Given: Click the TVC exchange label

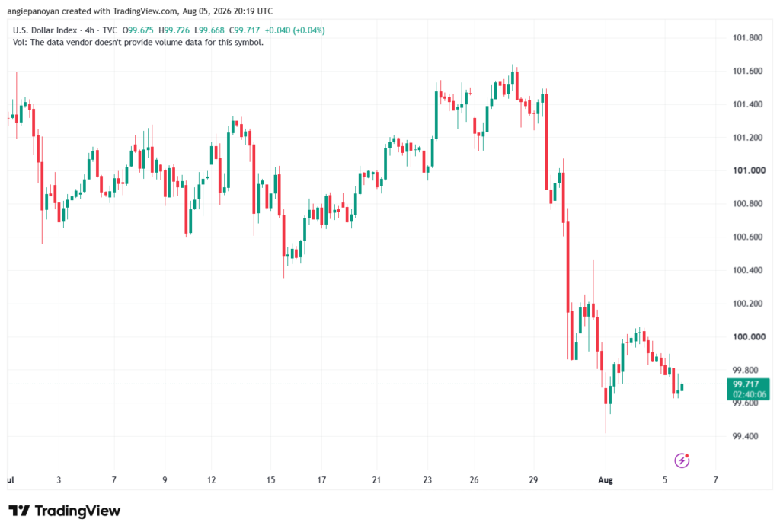Looking at the screenshot, I should 110,30.
